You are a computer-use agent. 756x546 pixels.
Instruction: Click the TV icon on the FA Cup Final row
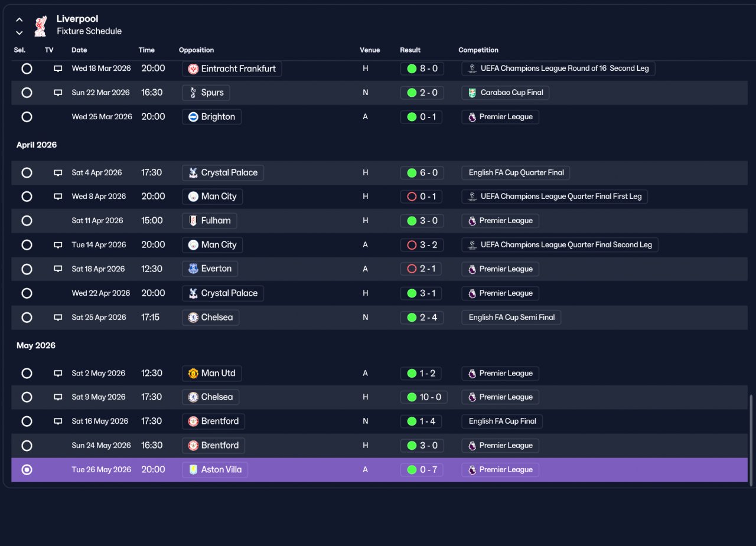pyautogui.click(x=58, y=421)
